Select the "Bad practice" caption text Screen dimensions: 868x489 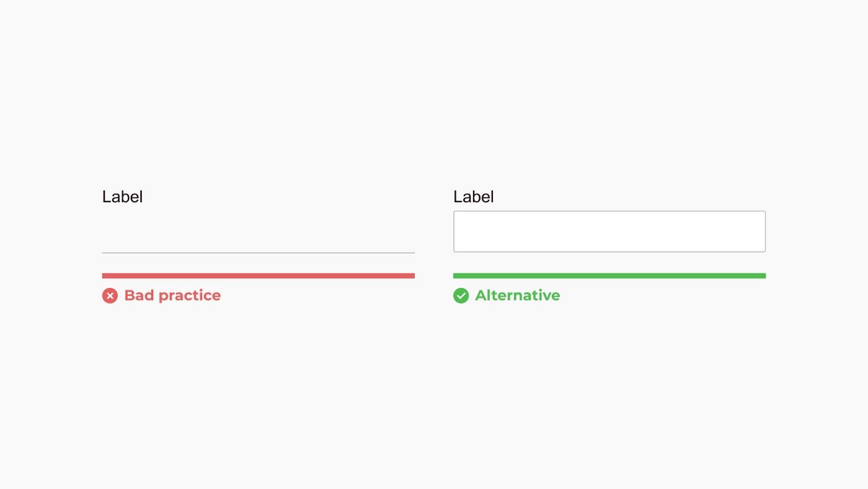tap(172, 295)
